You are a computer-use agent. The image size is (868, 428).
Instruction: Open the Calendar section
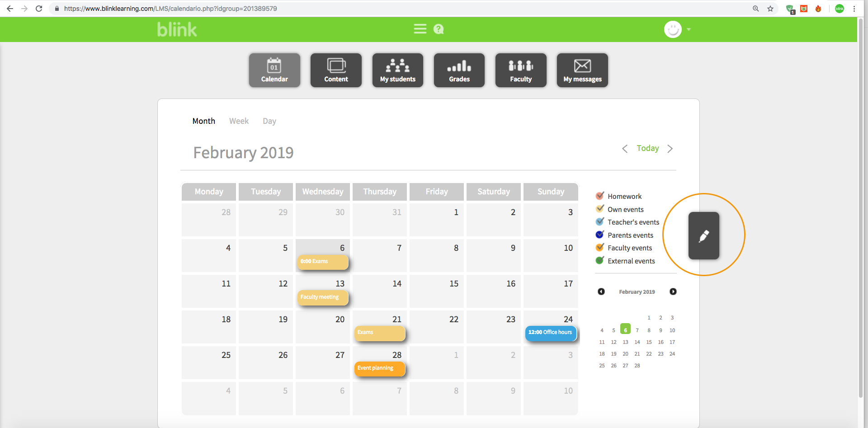274,70
